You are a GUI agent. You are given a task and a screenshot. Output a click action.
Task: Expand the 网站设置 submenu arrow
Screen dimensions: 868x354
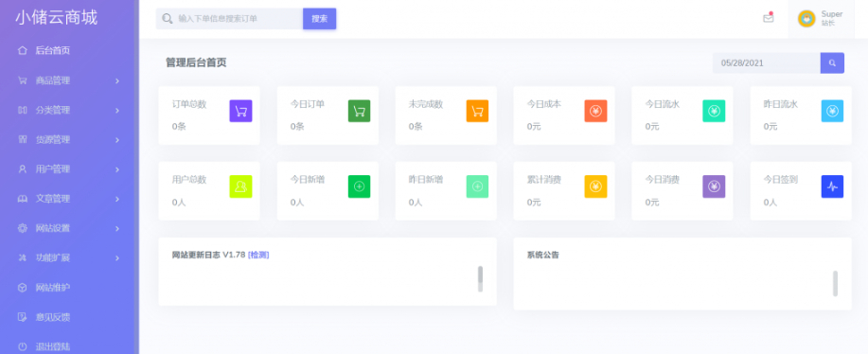pos(117,228)
